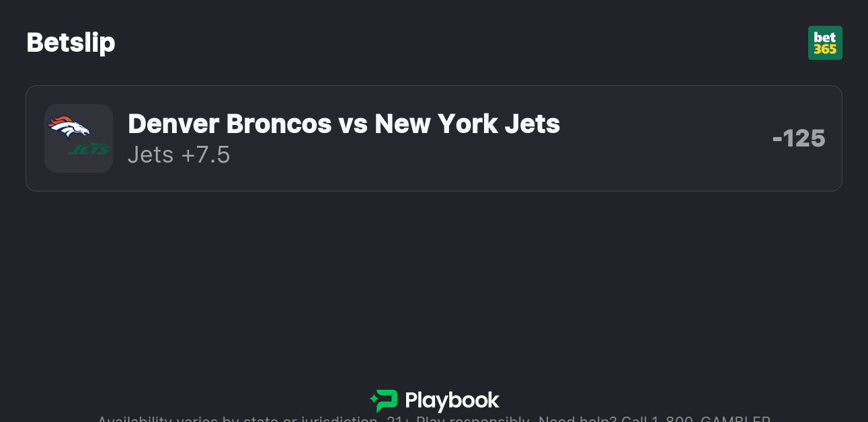
Task: Open the Denver Broncos vs New York Jets matchup
Action: [x=344, y=124]
